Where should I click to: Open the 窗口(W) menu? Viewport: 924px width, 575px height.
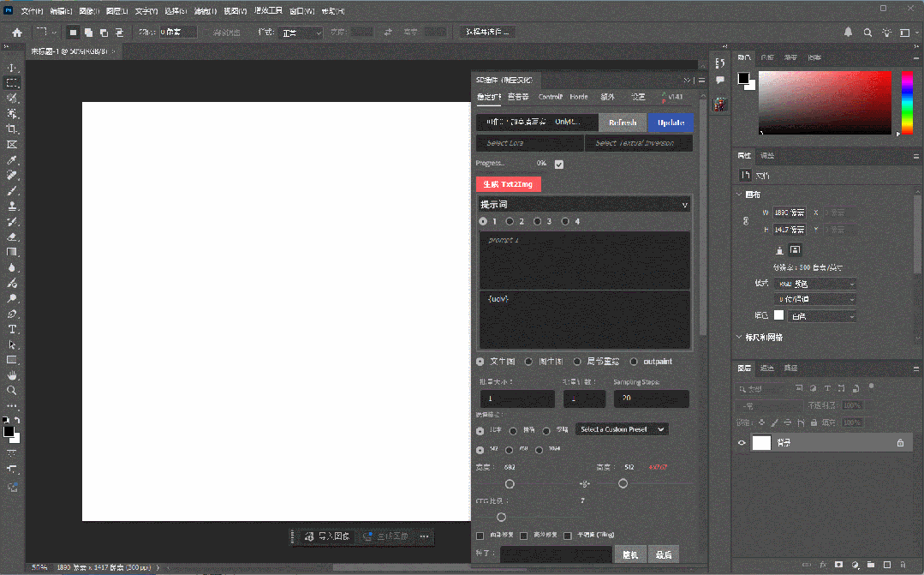tap(301, 11)
